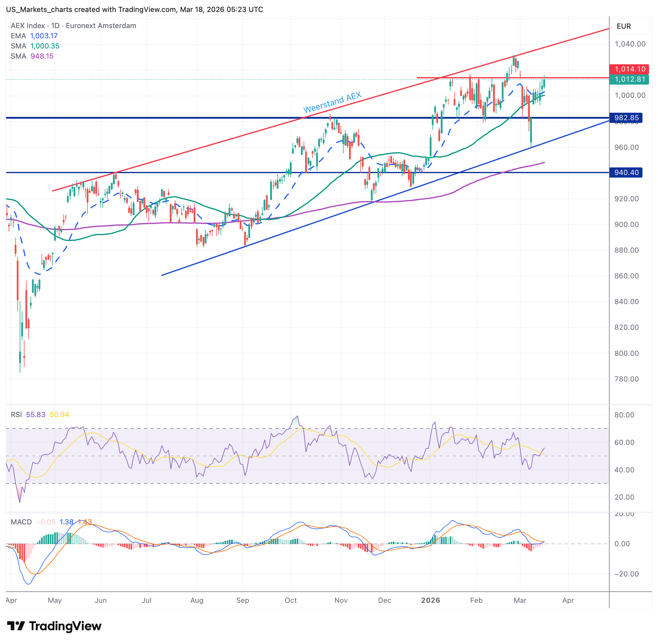Click the green 1,012.81 current price label

pos(629,80)
